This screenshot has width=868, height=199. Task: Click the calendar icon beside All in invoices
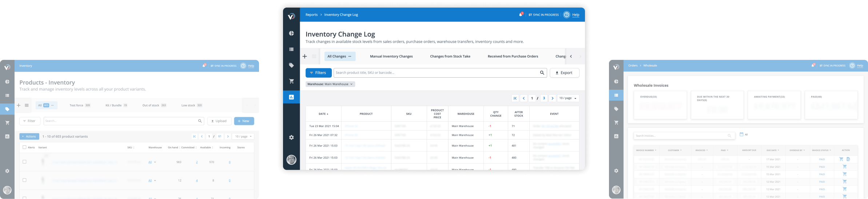point(741,134)
